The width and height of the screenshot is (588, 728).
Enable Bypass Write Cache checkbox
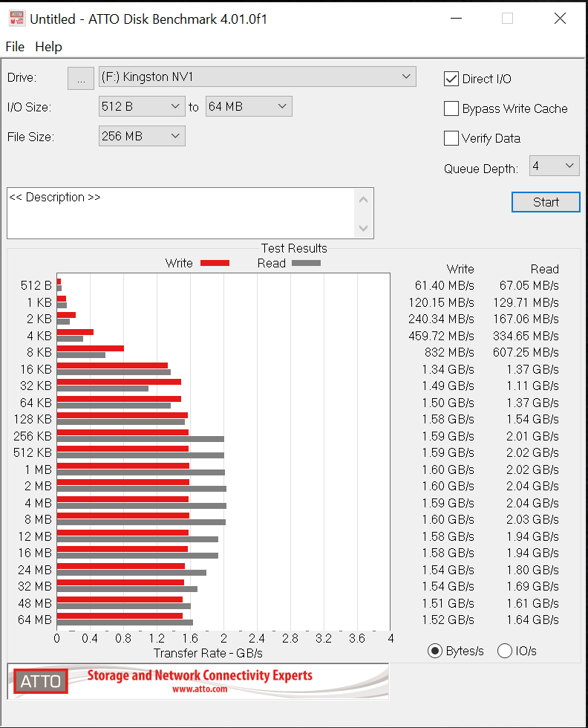pos(451,108)
